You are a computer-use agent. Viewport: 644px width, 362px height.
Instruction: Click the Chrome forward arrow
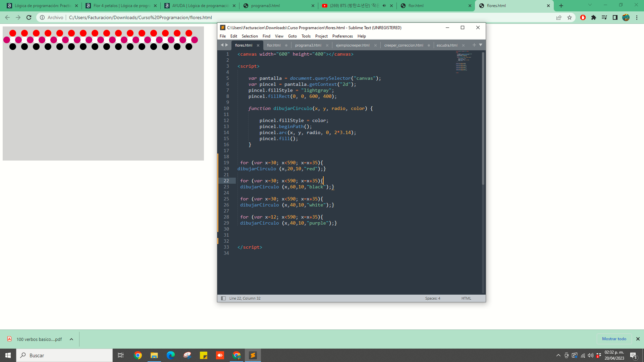tap(18, 17)
